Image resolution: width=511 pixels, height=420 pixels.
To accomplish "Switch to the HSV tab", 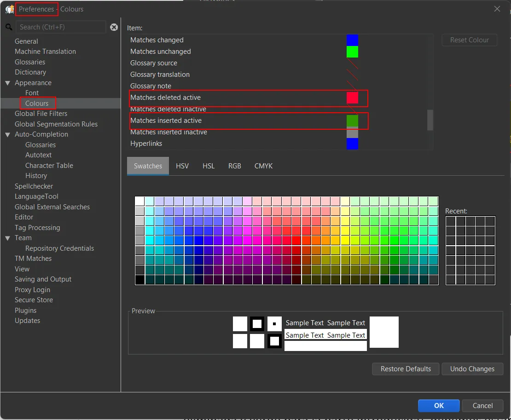I will coord(182,166).
